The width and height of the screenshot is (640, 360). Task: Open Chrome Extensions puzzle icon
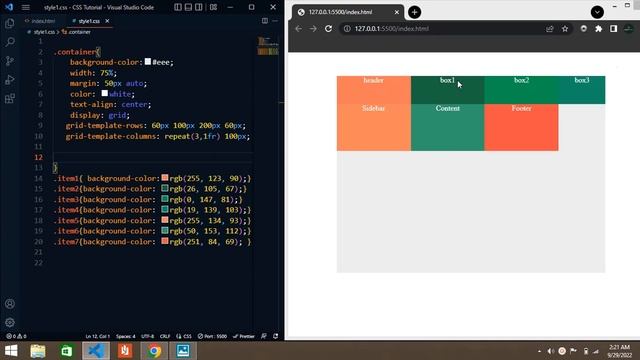coord(598,29)
